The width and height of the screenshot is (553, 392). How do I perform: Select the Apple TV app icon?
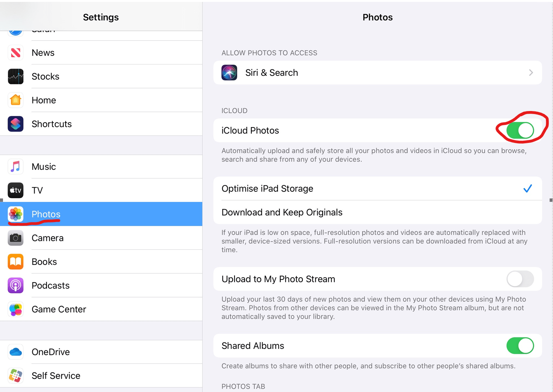[15, 190]
